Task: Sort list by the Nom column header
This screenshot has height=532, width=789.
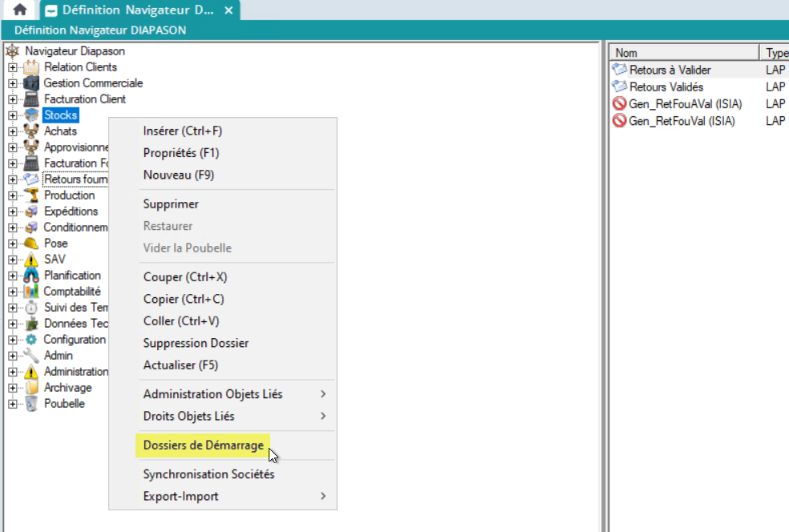Action: tap(682, 53)
